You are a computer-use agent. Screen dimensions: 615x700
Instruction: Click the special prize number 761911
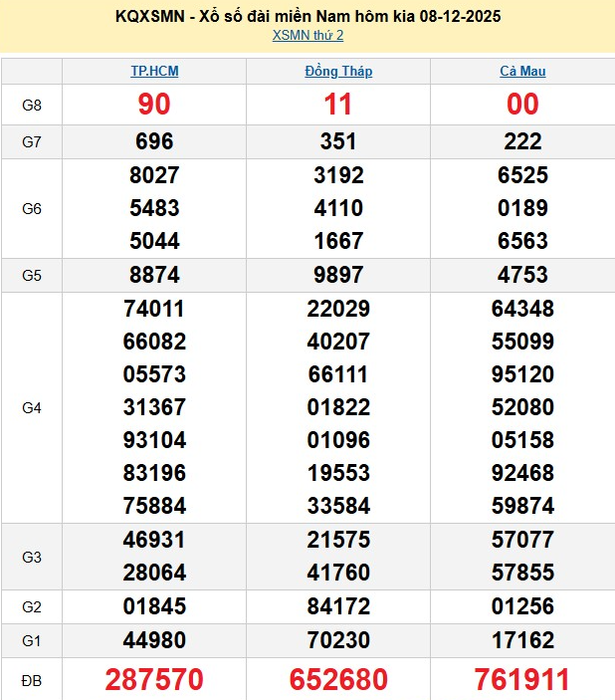(x=522, y=679)
